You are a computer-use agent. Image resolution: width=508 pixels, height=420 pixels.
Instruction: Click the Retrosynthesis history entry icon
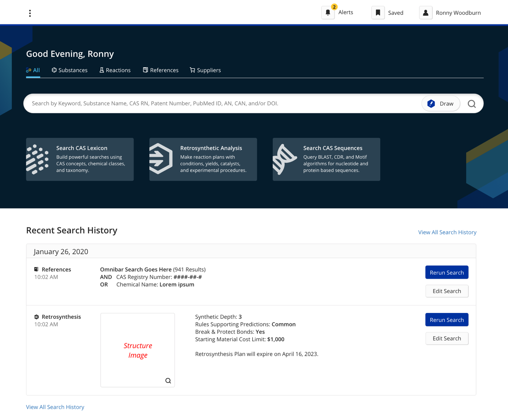point(36,317)
